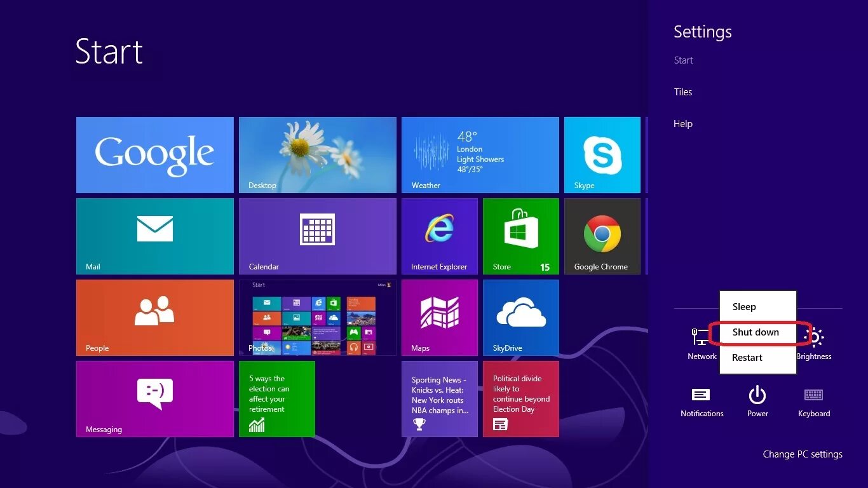Open the Store tile

tap(521, 236)
